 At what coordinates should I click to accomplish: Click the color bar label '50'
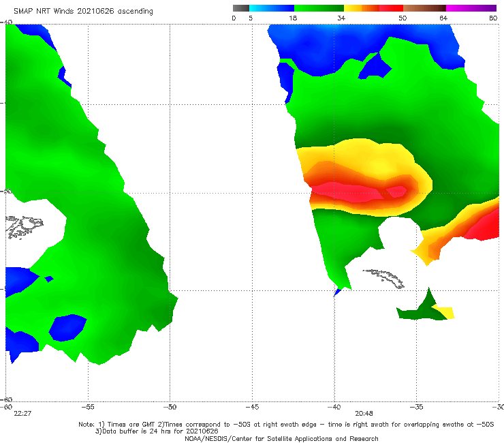click(403, 18)
